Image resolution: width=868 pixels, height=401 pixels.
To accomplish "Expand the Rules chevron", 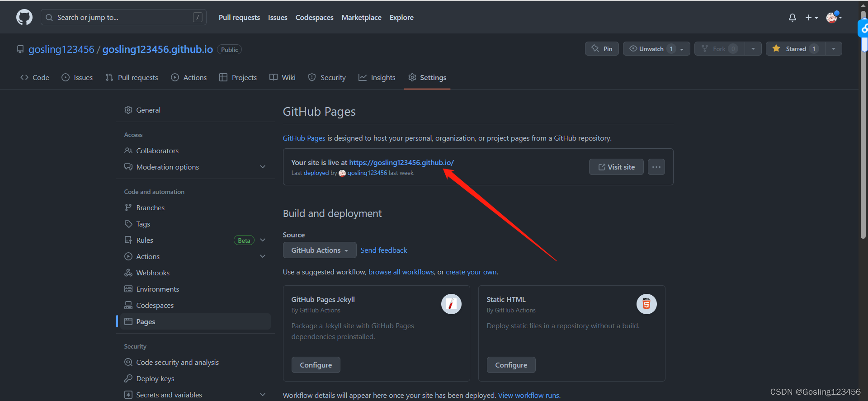I will pos(263,240).
